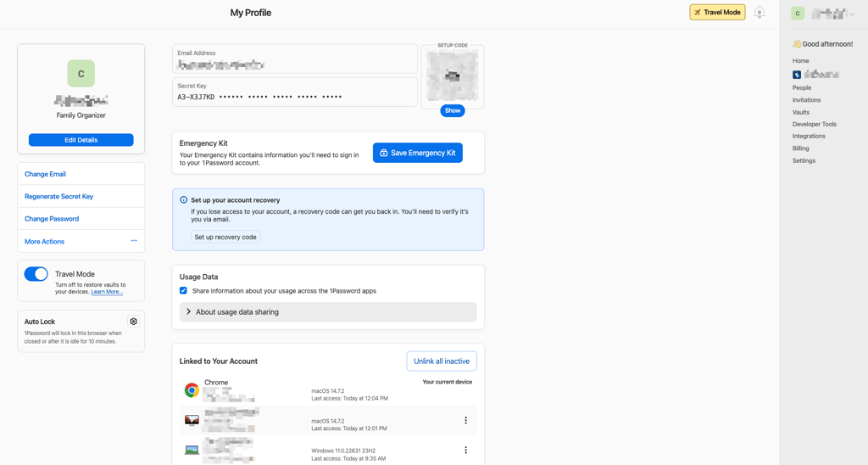The height and width of the screenshot is (465, 868).
Task: Click Save Emergency Kit button
Action: 417,153
